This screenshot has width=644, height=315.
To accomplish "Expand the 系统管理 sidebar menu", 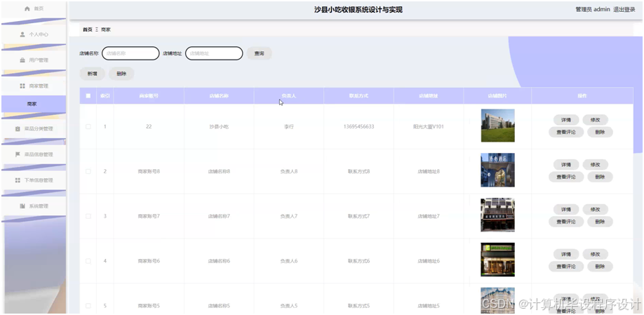I will tap(34, 206).
